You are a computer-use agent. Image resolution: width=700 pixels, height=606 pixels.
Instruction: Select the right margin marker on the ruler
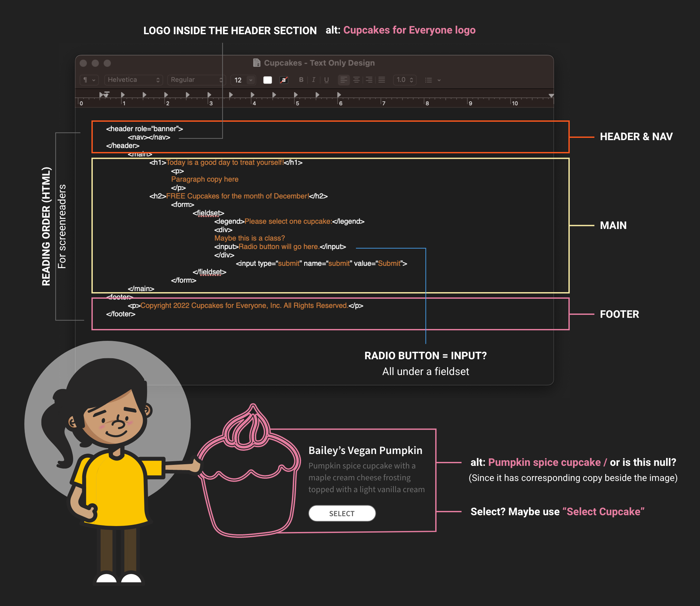[551, 96]
